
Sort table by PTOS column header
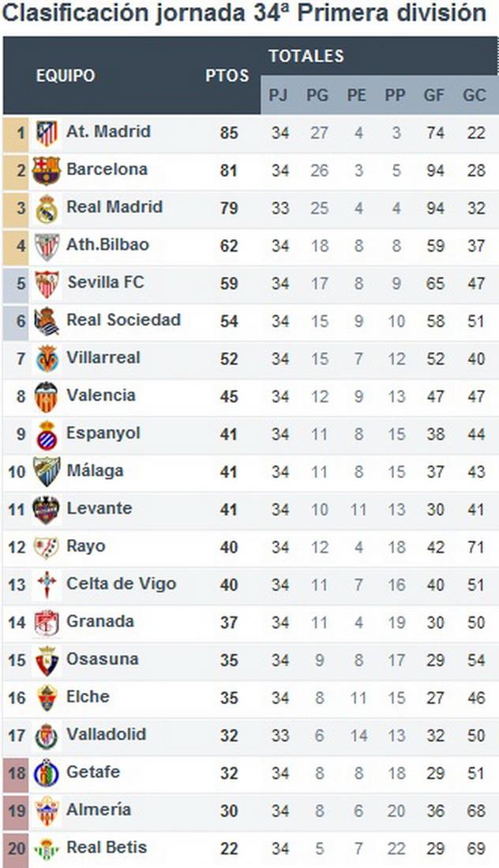(x=227, y=77)
